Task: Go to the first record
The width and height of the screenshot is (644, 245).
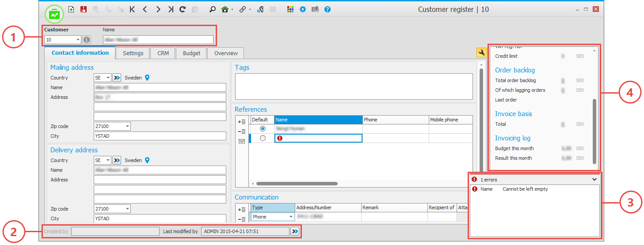Action: (x=132, y=9)
